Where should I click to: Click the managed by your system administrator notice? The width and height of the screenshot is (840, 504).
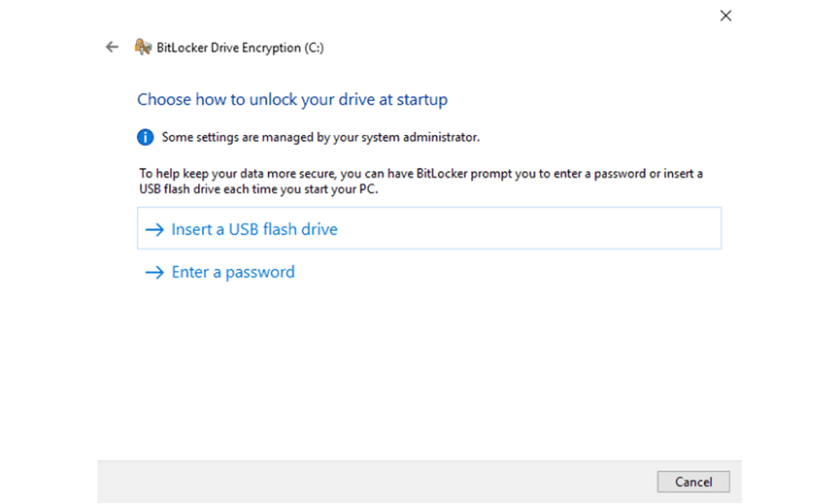(x=320, y=137)
